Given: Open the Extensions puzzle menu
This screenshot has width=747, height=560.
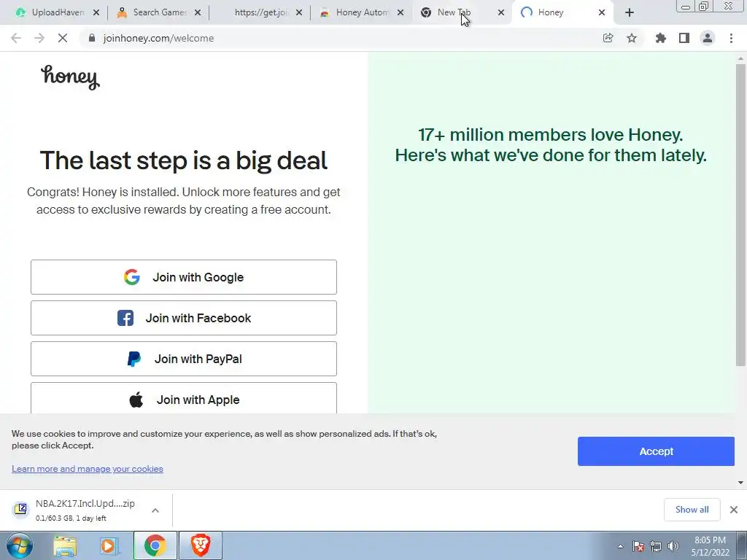Looking at the screenshot, I should 660,38.
